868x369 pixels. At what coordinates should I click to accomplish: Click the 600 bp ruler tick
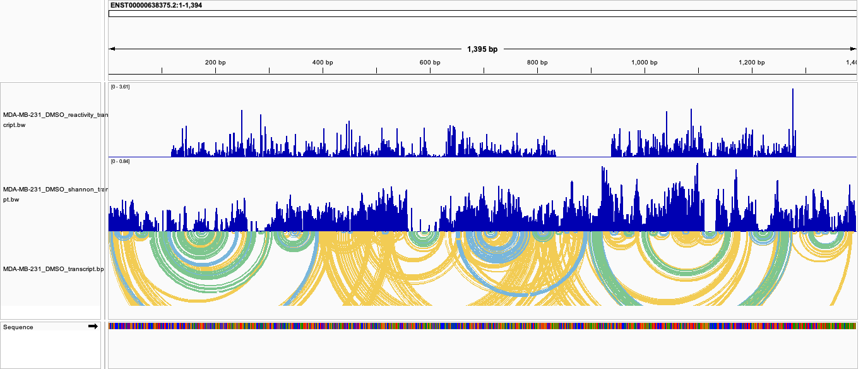pyautogui.click(x=430, y=63)
